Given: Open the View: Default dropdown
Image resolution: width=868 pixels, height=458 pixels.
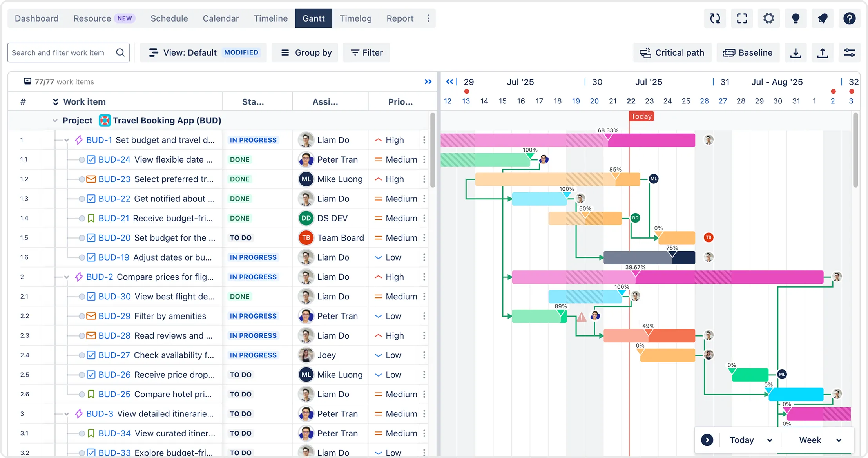Looking at the screenshot, I should 203,52.
